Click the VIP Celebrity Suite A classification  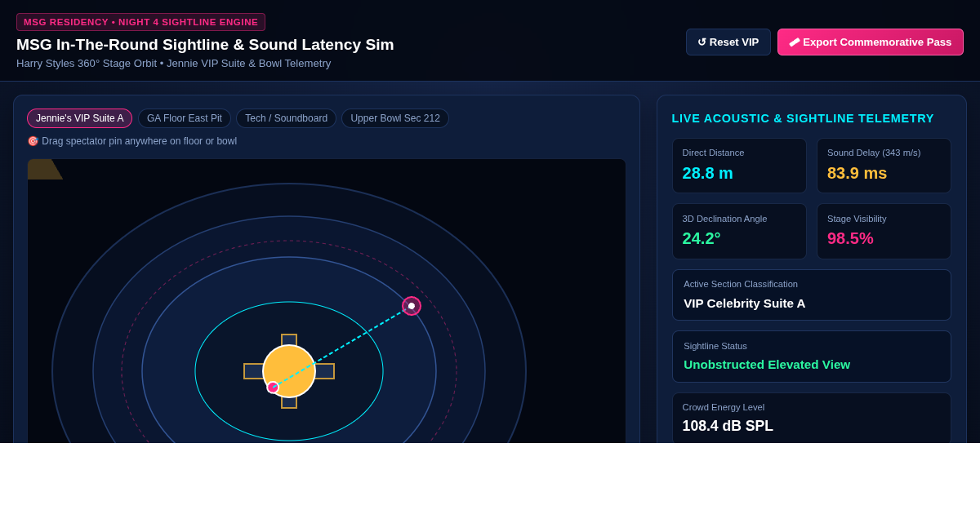pos(745,303)
